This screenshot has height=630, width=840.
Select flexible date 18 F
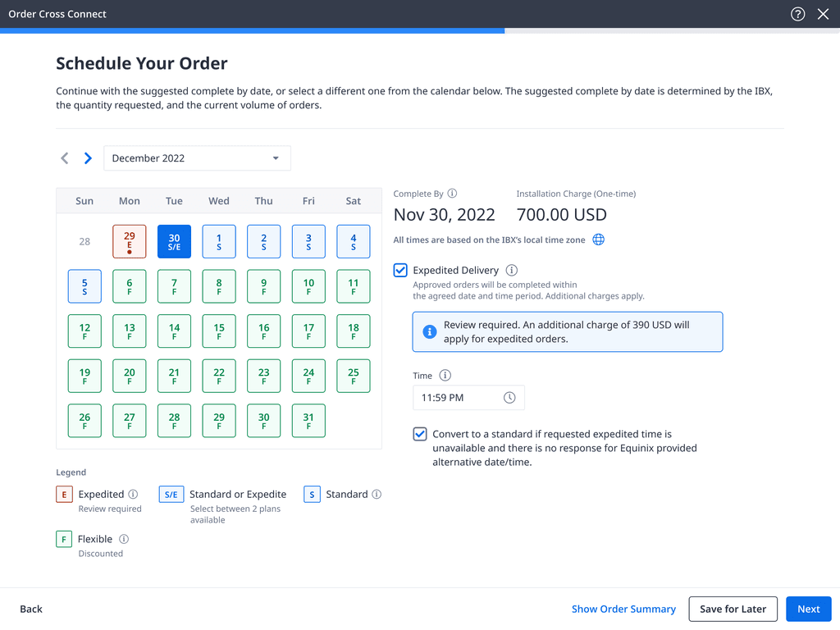point(353,331)
